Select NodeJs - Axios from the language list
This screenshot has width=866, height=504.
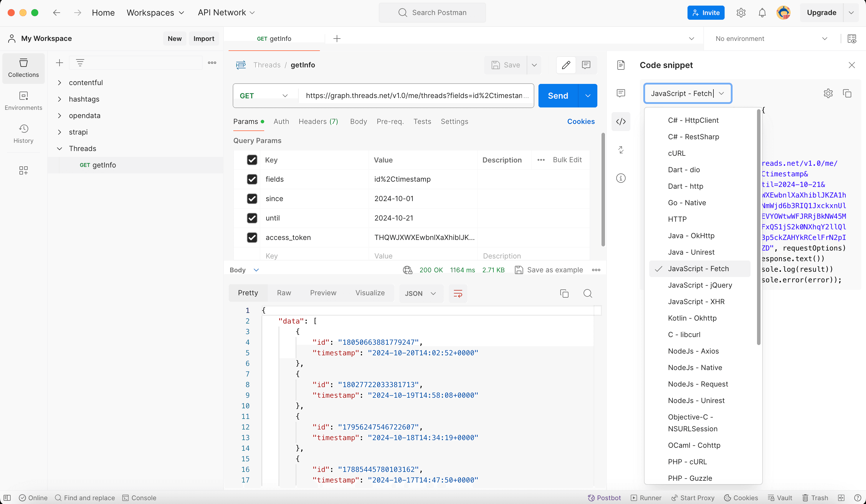693,351
